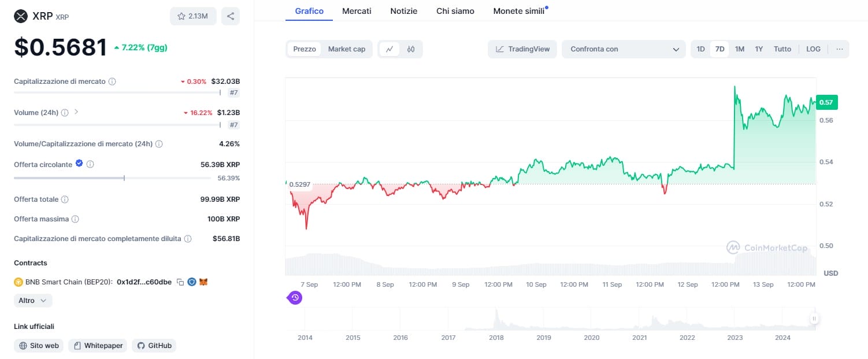This screenshot has height=359, width=868.
Task: Click the purple chart history clock icon
Action: tap(295, 298)
